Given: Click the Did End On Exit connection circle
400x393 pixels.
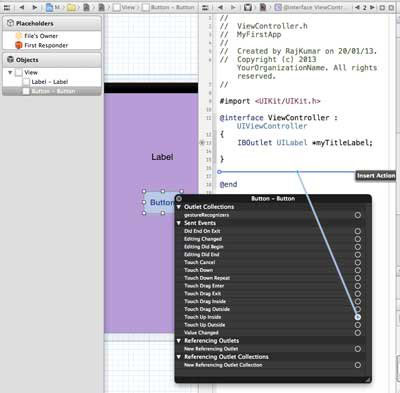Looking at the screenshot, I should pyautogui.click(x=358, y=231).
